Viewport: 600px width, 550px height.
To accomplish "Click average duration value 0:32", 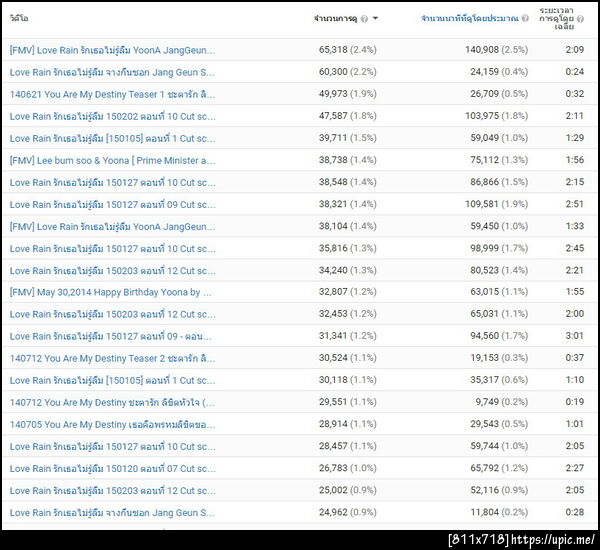I will pyautogui.click(x=575, y=94).
